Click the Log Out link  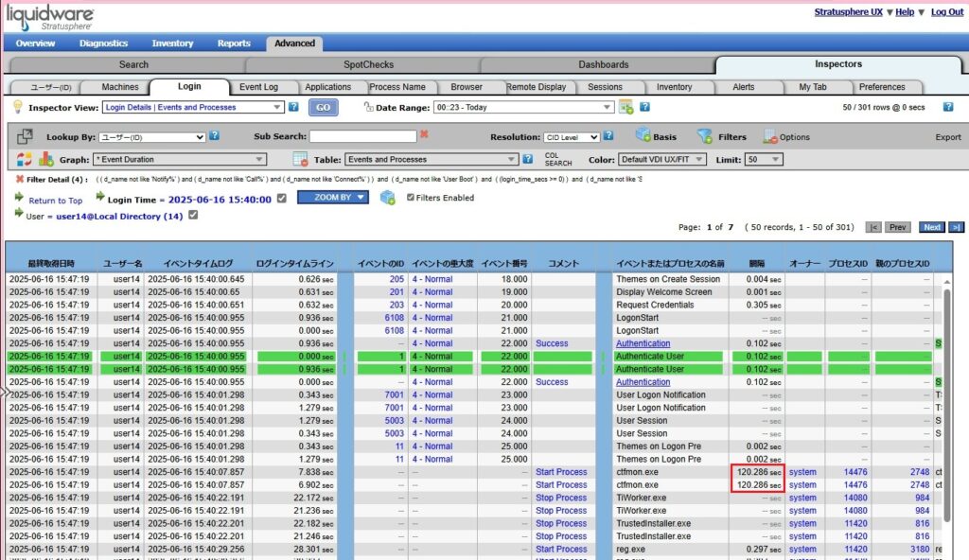click(x=946, y=11)
